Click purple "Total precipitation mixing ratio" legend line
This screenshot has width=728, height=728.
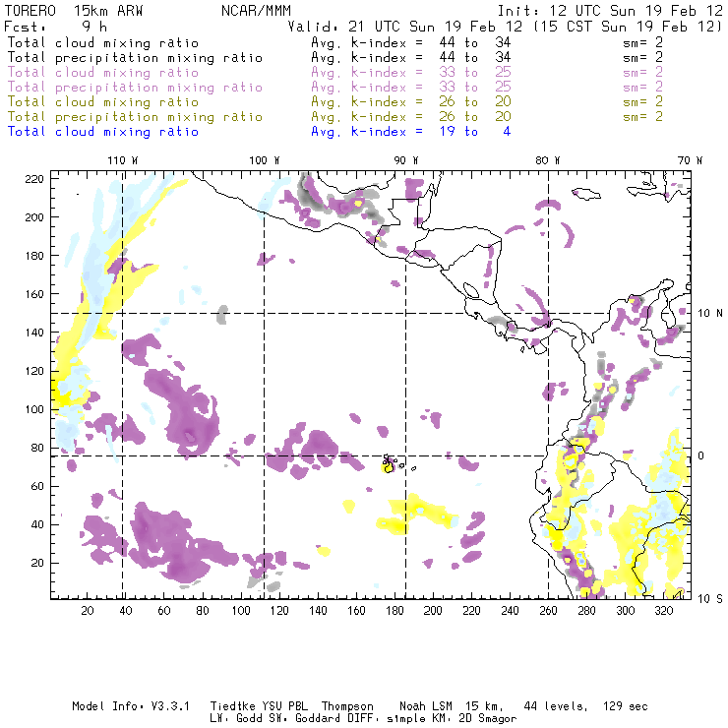click(135, 88)
